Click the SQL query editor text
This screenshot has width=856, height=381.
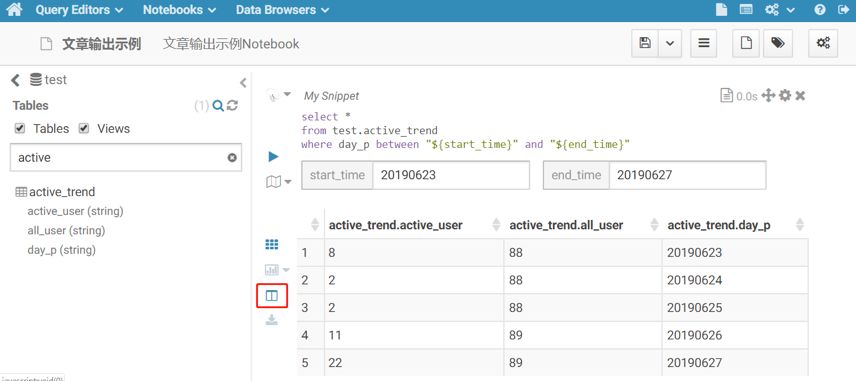click(x=466, y=130)
